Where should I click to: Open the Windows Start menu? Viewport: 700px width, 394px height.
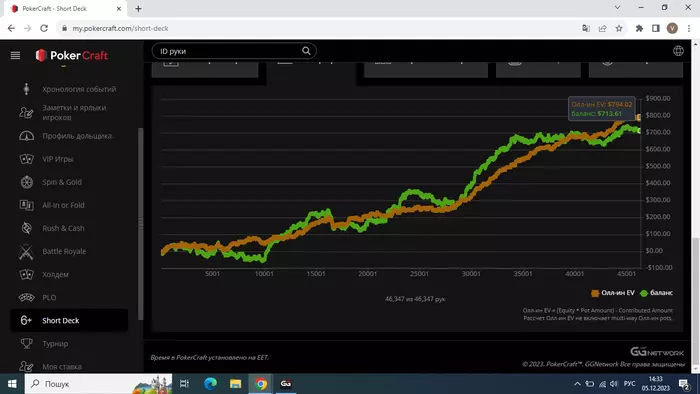12,384
